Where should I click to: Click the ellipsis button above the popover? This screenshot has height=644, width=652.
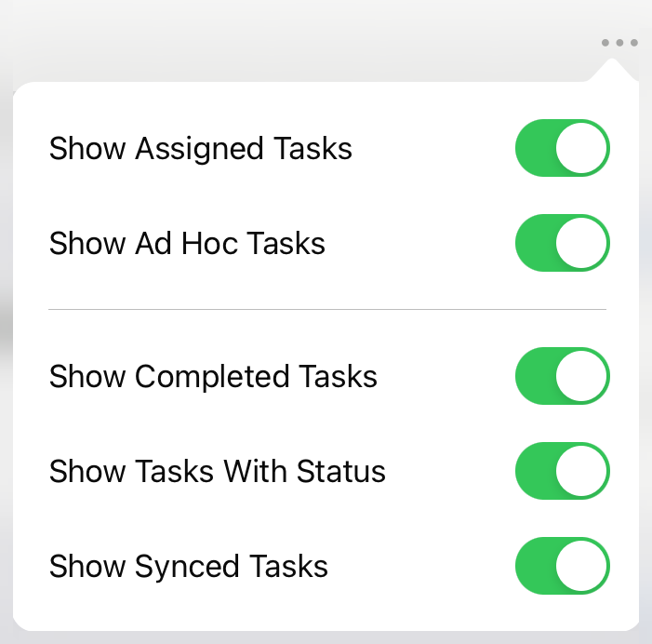tap(619, 43)
